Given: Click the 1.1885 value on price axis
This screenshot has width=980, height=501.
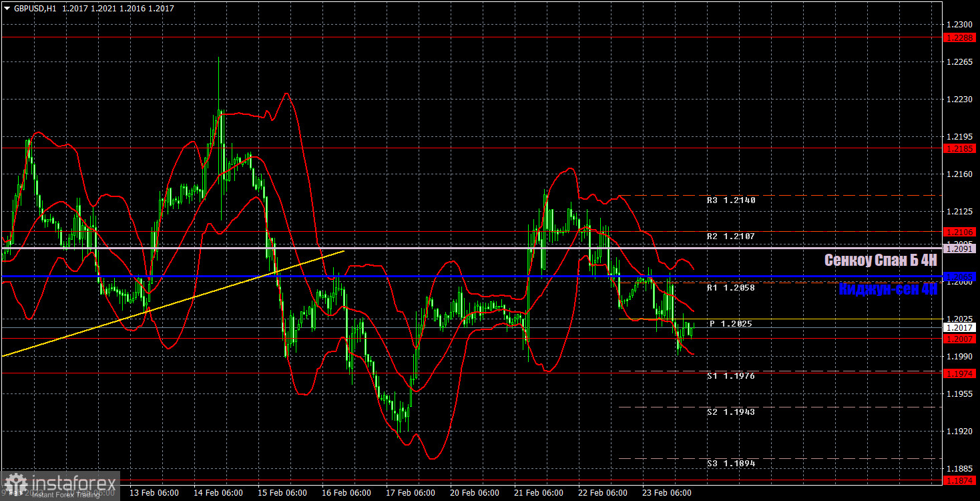Looking at the screenshot, I should click(x=959, y=469).
